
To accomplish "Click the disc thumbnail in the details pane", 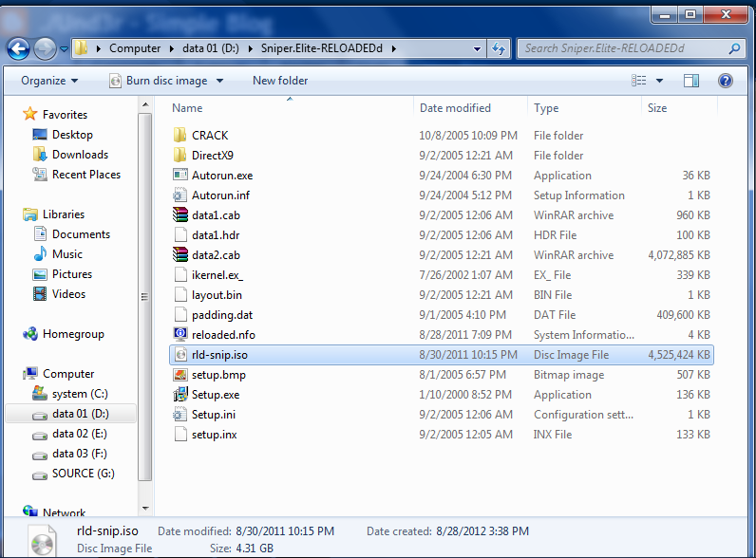I will [x=42, y=542].
